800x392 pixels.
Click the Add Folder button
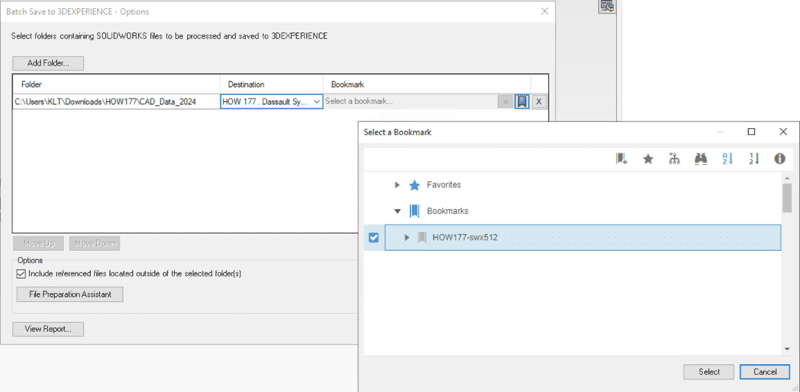48,64
